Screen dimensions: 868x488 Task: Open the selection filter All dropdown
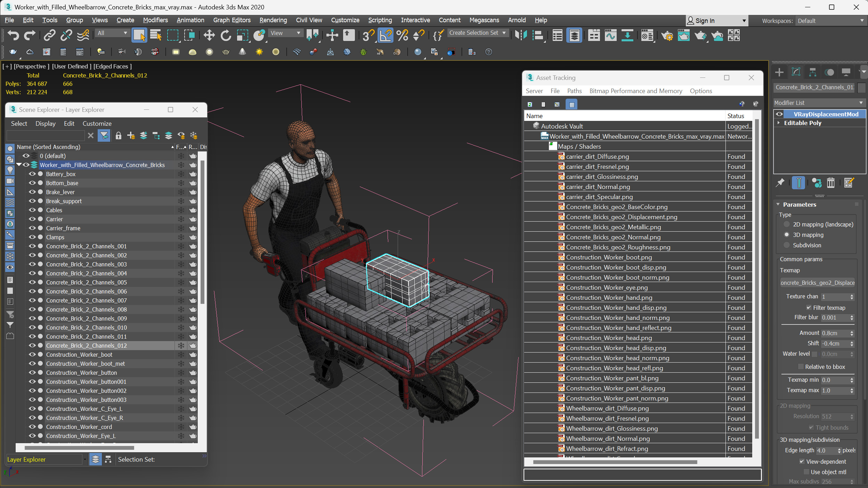112,33
